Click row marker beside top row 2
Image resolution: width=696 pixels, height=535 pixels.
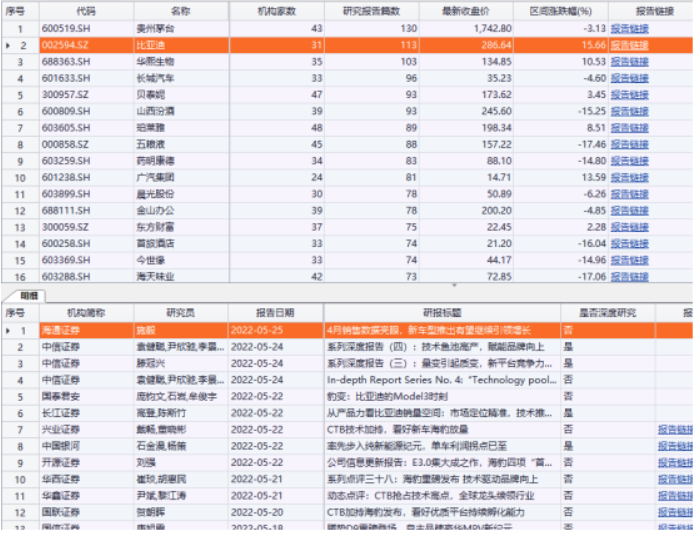click(8, 45)
